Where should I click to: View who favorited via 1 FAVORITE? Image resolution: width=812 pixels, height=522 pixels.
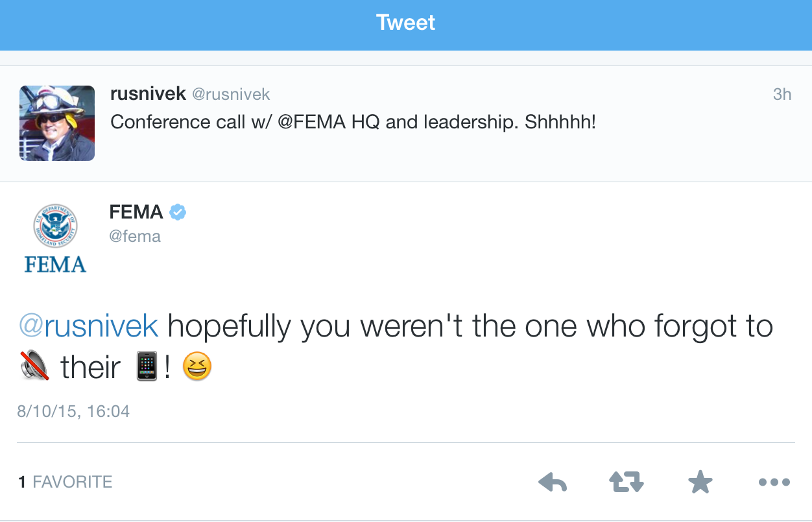(66, 482)
